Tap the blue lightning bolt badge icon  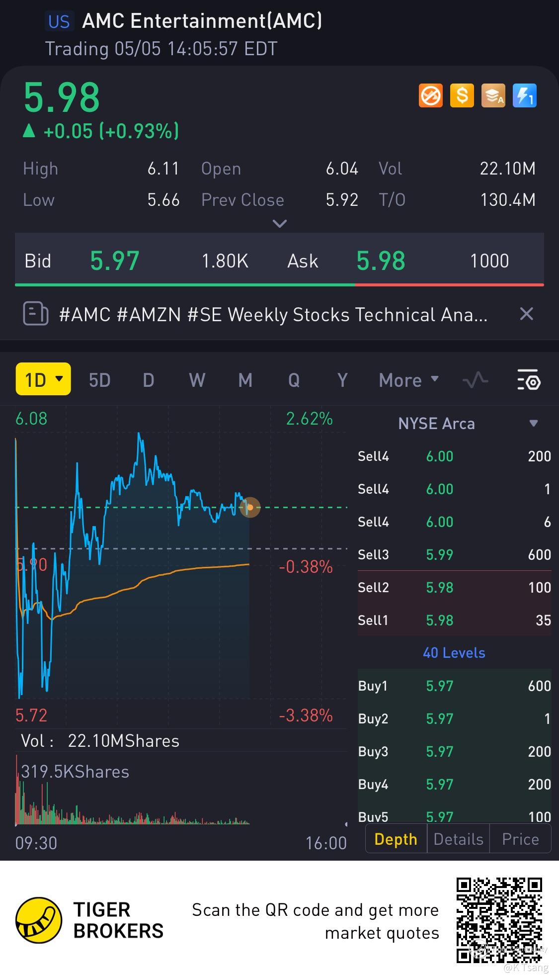point(525,95)
